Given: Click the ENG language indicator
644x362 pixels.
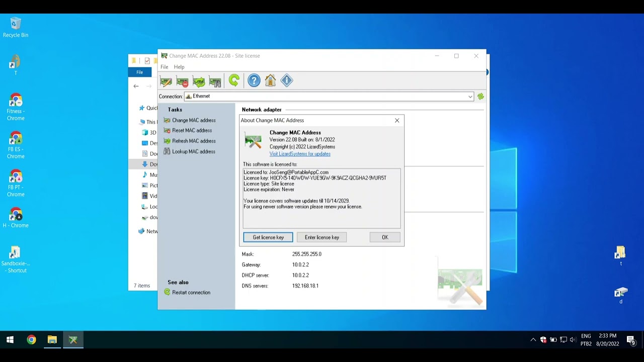Looking at the screenshot, I should click(x=586, y=336).
